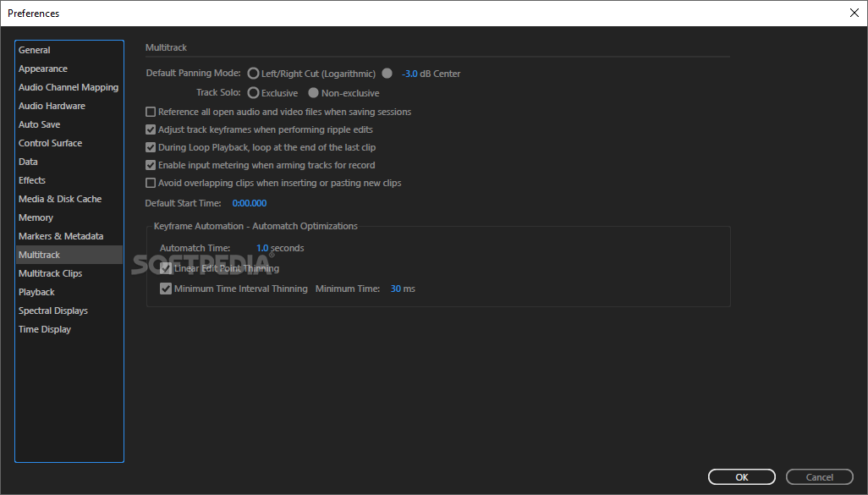Close the Preferences window

coord(854,13)
